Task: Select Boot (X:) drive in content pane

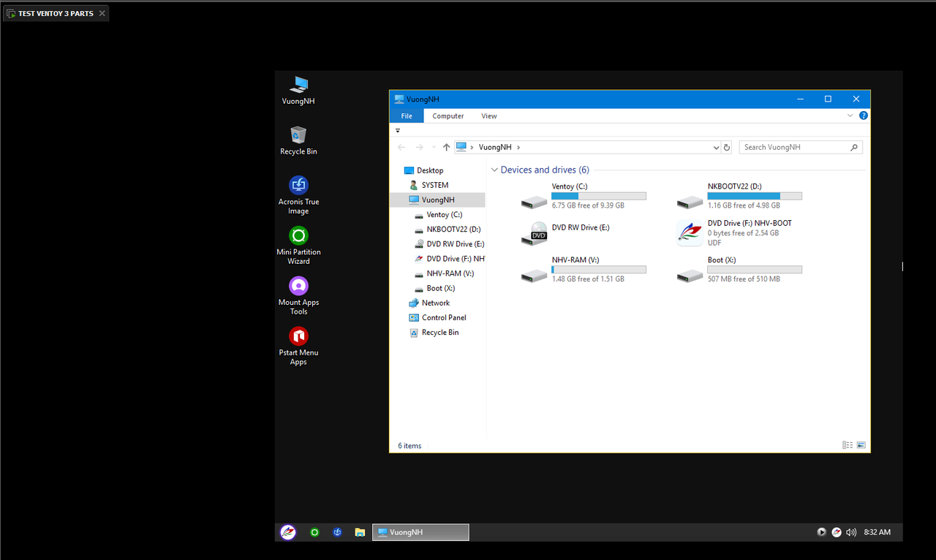Action: pos(739,270)
